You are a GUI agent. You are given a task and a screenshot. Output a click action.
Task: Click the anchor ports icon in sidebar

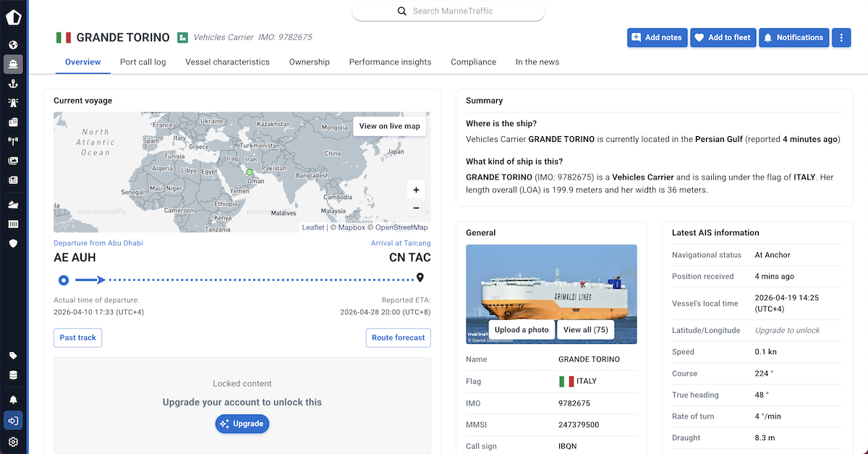(x=13, y=84)
